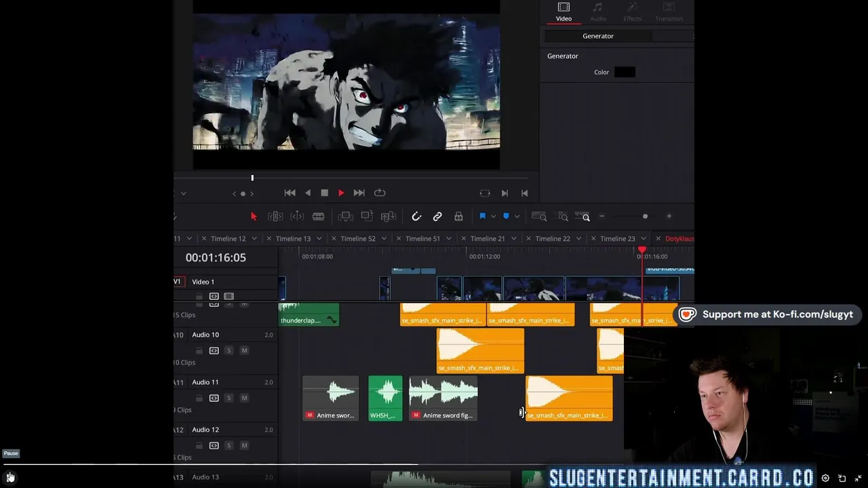Image resolution: width=868 pixels, height=488 pixels.
Task: Switch to Timeline 52 tab
Action: (x=358, y=239)
